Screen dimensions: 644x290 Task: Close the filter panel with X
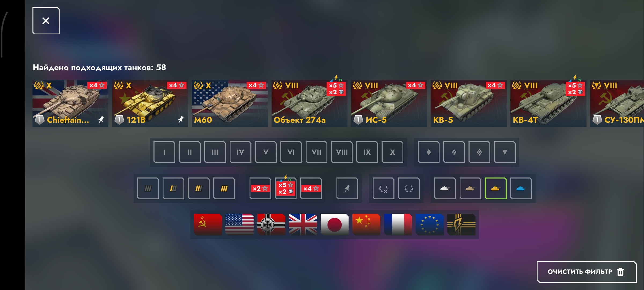coord(46,21)
